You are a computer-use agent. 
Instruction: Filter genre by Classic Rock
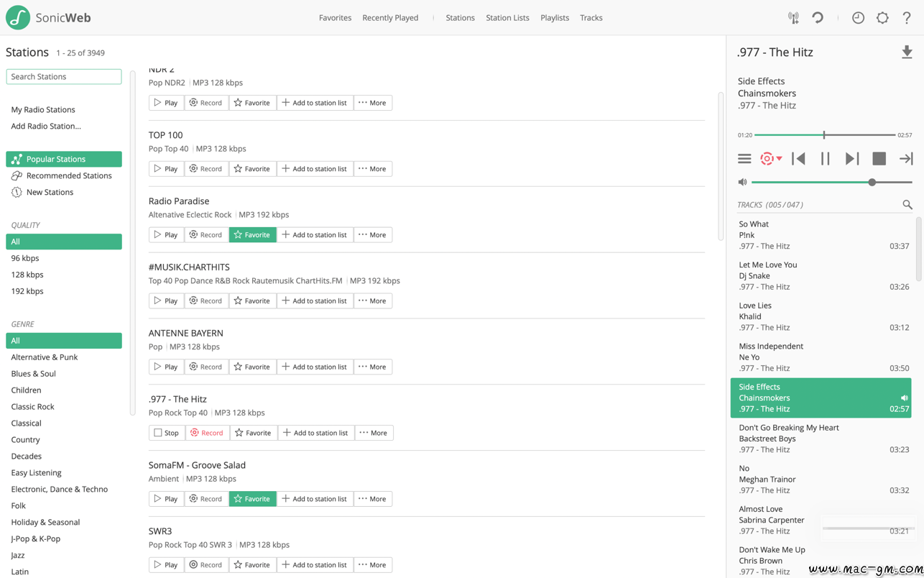64,407
